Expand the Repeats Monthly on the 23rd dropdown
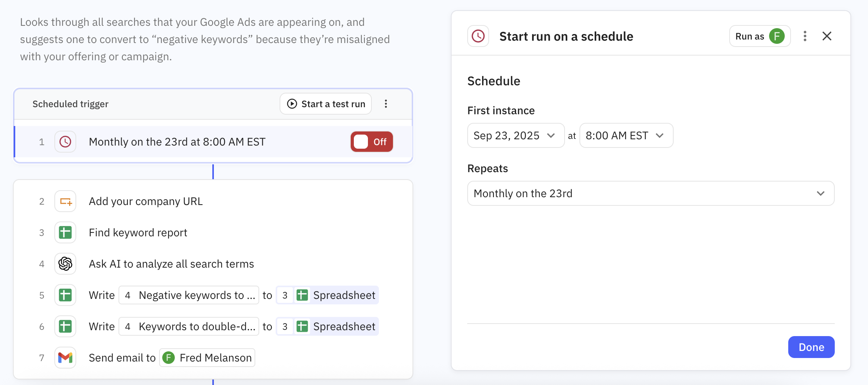This screenshot has height=385, width=868. (x=651, y=194)
